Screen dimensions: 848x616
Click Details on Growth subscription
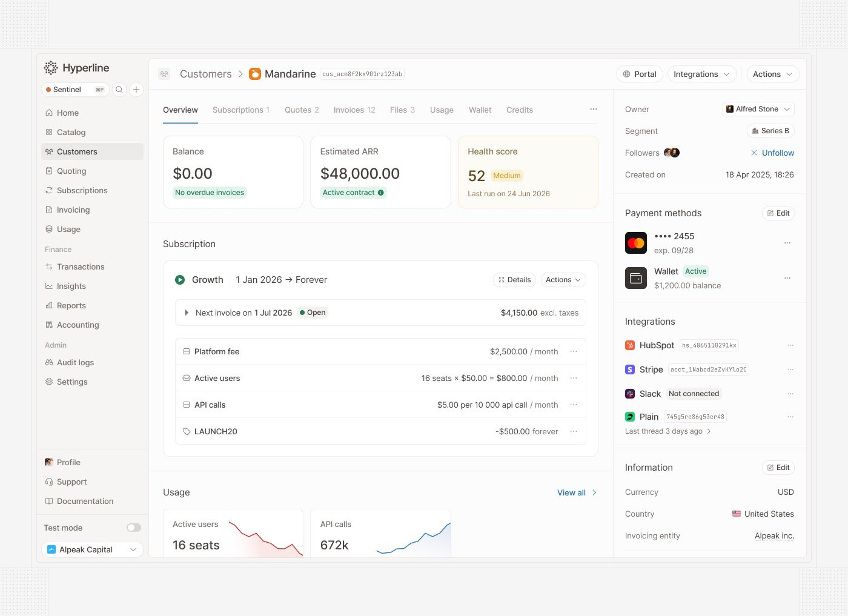click(x=514, y=280)
